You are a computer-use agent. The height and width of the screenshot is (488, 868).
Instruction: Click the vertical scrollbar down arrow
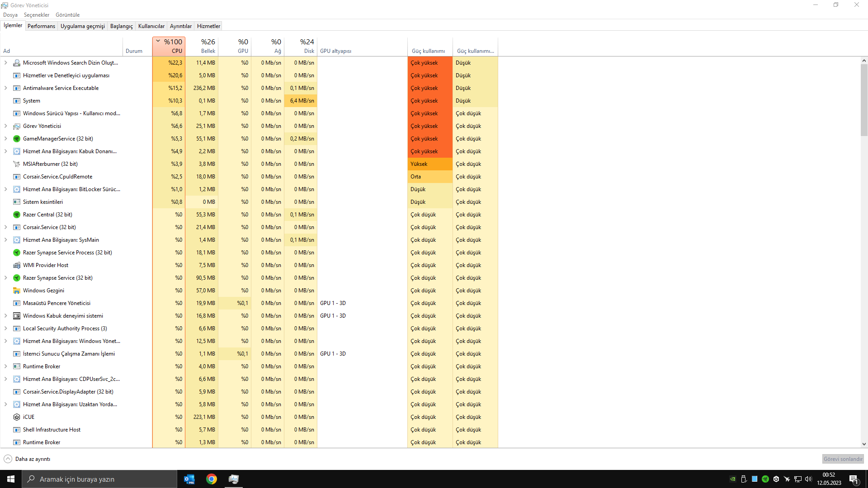(864, 444)
